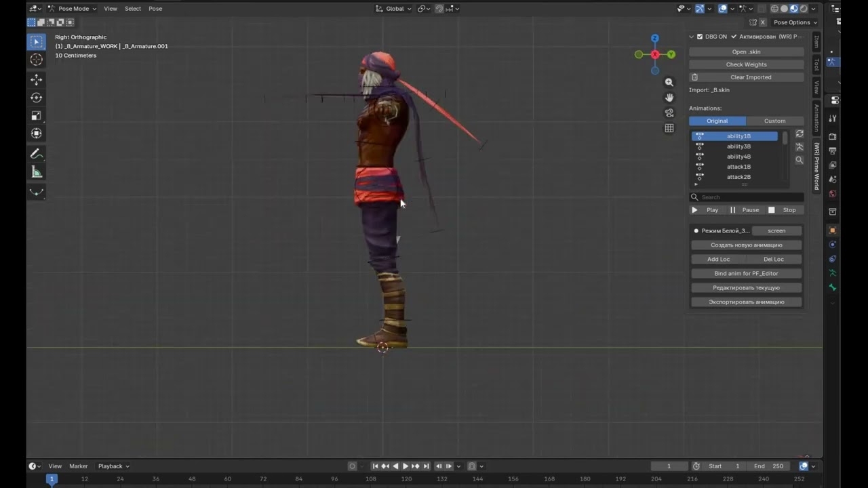Click the trash icon on Clear Imported
The image size is (868, 488).
(694, 77)
